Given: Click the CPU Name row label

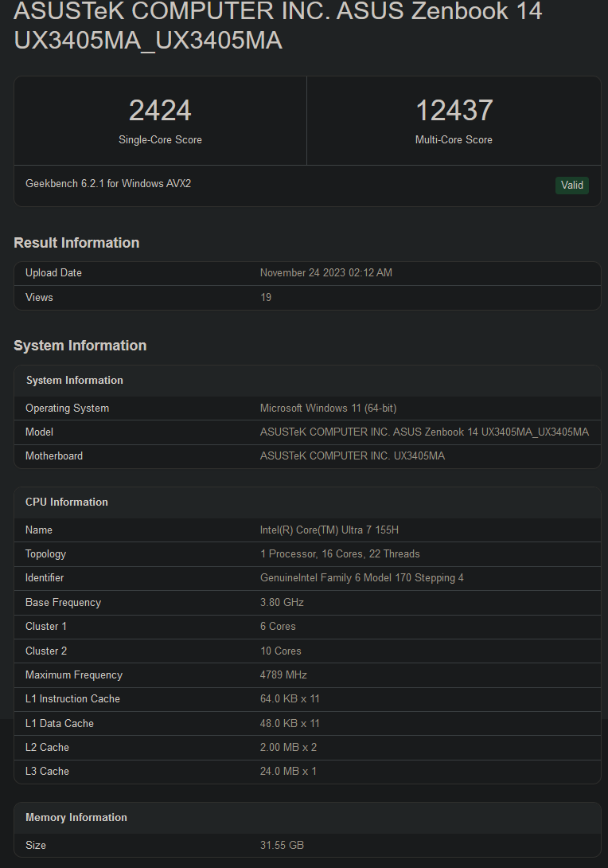Looking at the screenshot, I should [39, 530].
